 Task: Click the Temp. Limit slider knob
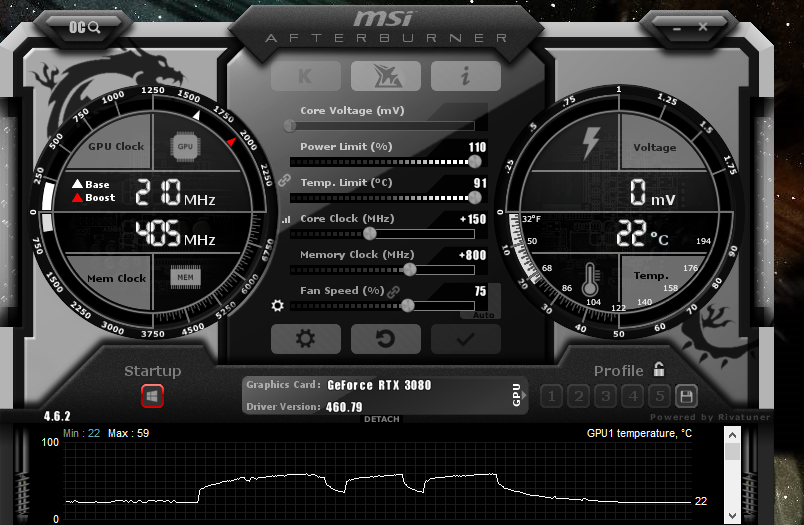tap(475, 197)
